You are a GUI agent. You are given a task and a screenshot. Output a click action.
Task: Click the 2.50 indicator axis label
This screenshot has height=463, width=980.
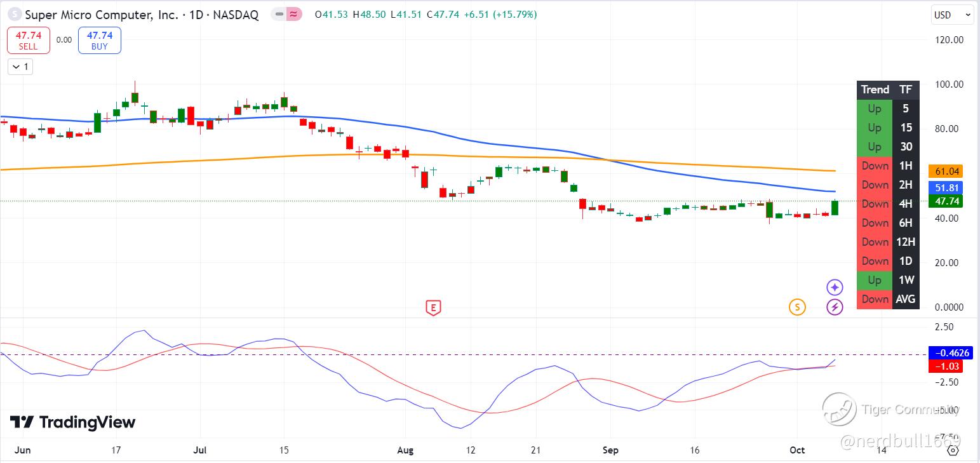[944, 327]
